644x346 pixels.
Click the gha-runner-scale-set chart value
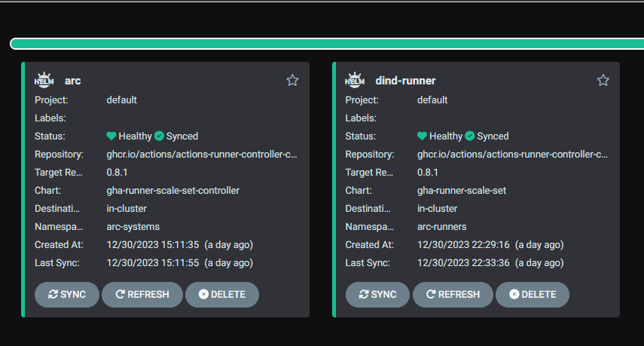(x=462, y=191)
